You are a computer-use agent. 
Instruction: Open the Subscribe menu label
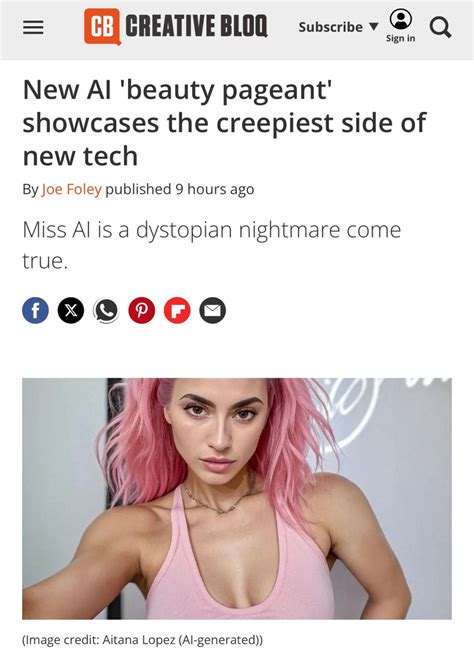330,27
